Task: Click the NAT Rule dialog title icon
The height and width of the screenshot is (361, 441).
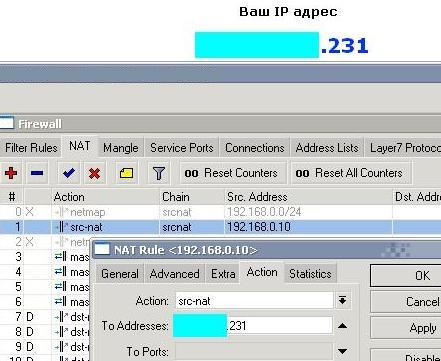Action: (102, 249)
